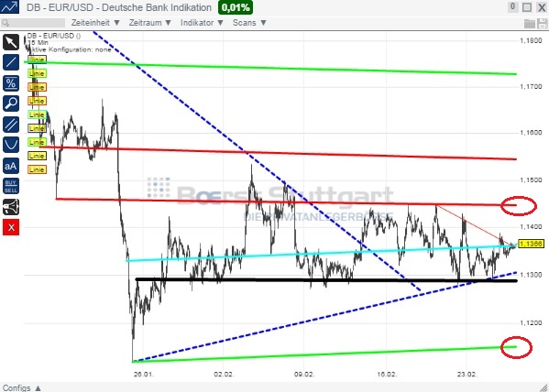Click the 1,1300 price axis label
Viewport: 549px width, 392px height.
point(531,275)
